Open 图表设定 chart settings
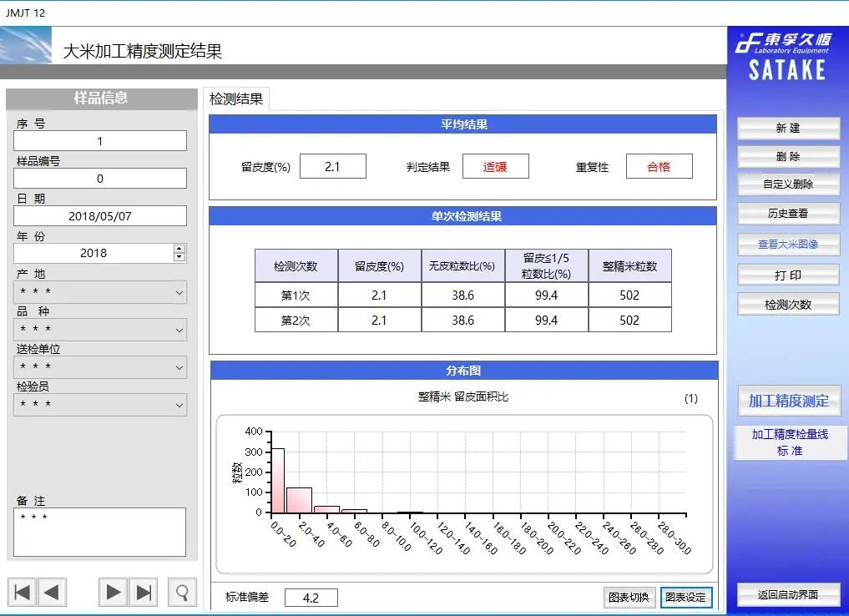The width and height of the screenshot is (849, 616). pyautogui.click(x=685, y=598)
